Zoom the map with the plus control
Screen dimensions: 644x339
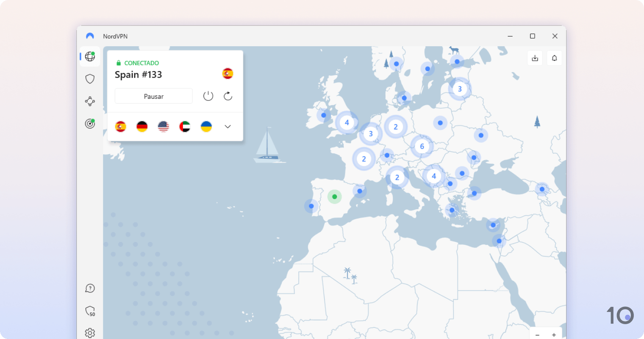pos(553,335)
